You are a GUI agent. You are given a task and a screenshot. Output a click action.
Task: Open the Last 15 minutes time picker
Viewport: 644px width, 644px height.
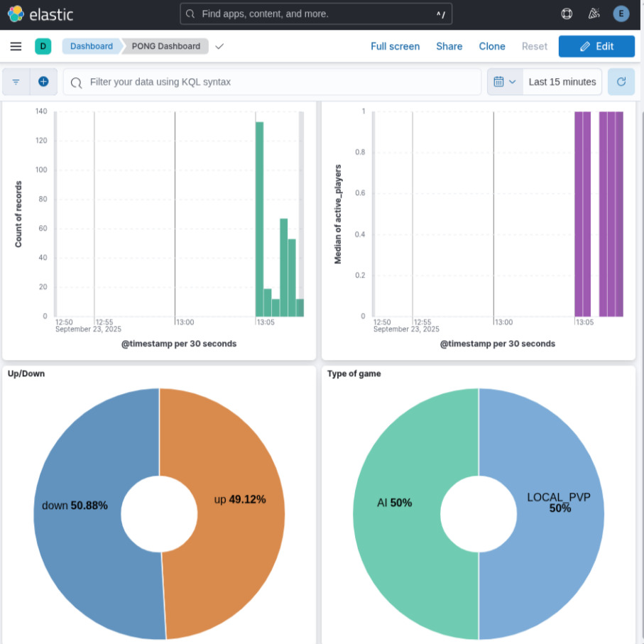point(562,82)
